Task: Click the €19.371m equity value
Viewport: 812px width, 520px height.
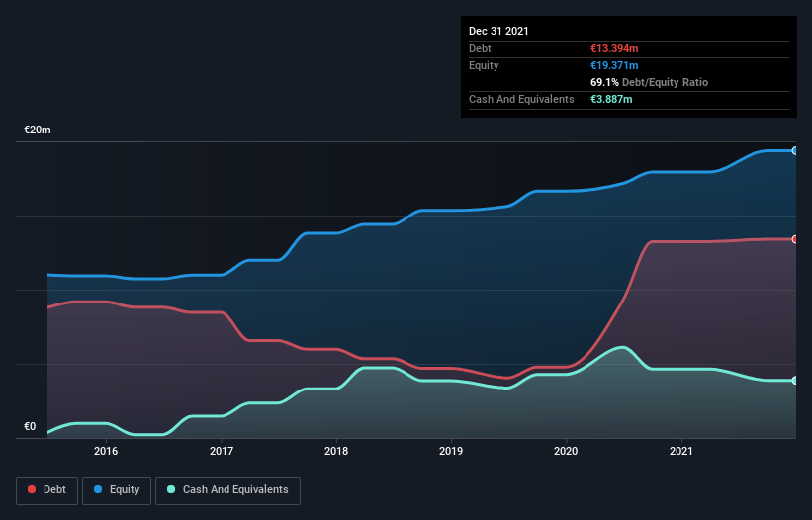Action: tap(614, 65)
